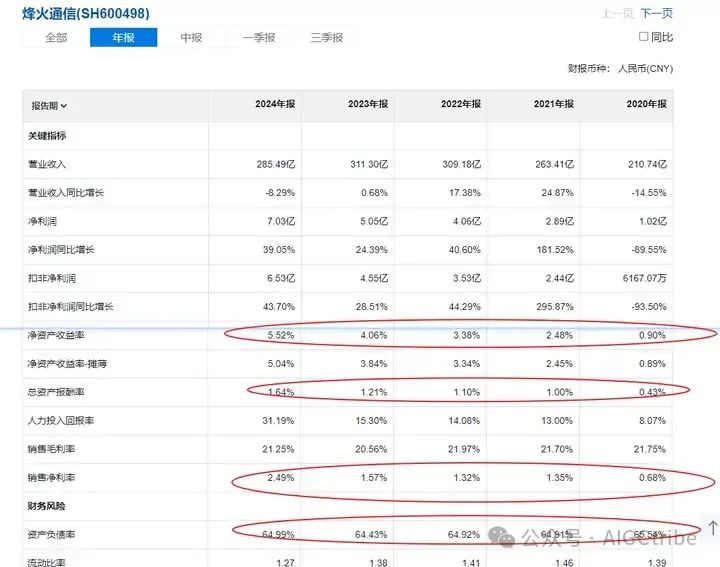The height and width of the screenshot is (567, 720).
Task: Click the 人民币(CNY) currency label
Action: 645,68
